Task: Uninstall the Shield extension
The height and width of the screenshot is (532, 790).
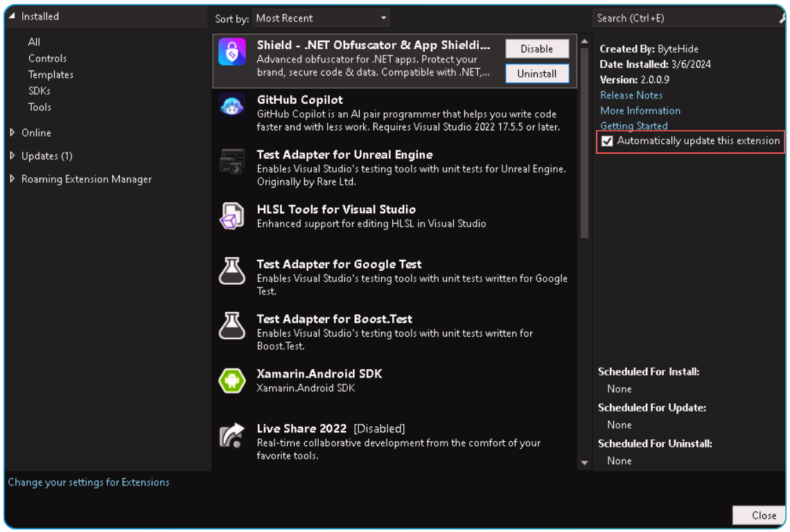Action: tap(536, 72)
